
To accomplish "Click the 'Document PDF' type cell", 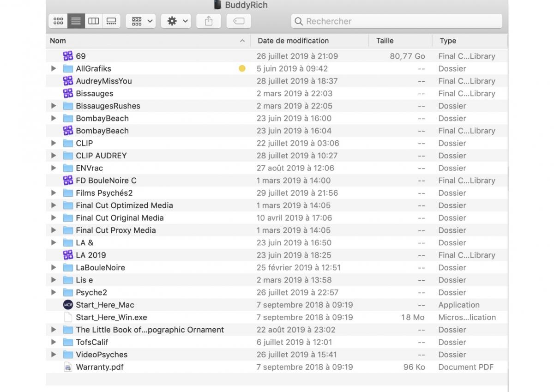I will 466,367.
